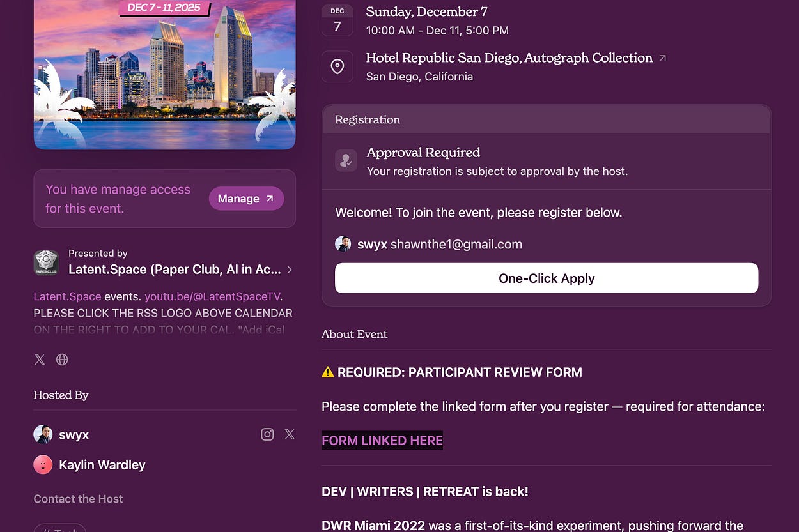Viewport: 799px width, 532px height.
Task: Open the Manage event button
Action: click(x=246, y=199)
